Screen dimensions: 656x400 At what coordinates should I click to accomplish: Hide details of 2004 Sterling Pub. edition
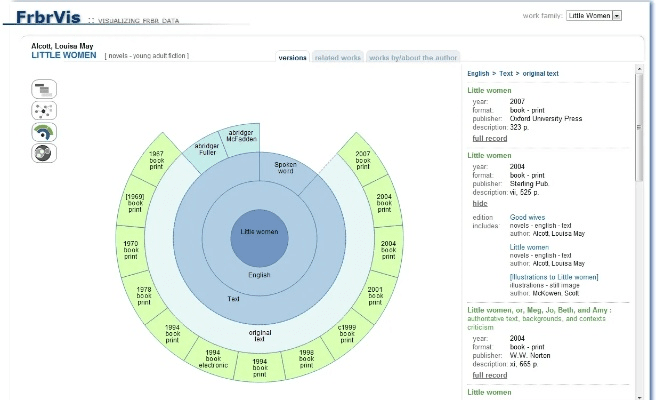click(x=480, y=202)
